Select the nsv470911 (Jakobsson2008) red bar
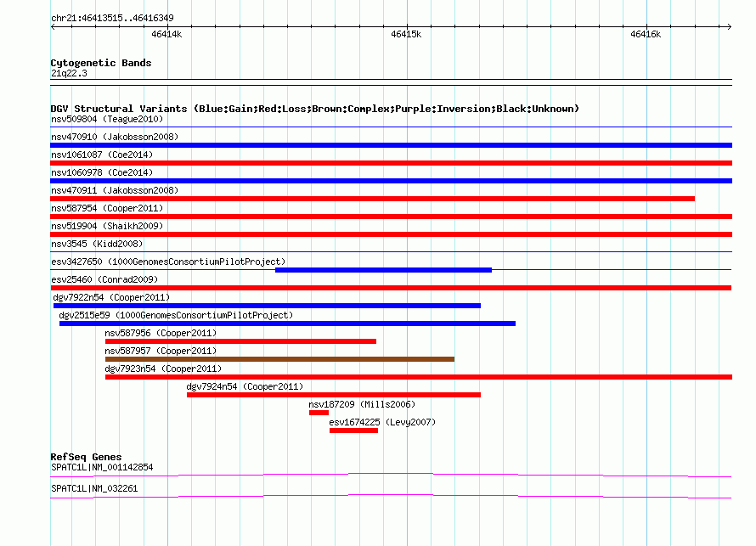The image size is (756, 546). pyautogui.click(x=372, y=199)
